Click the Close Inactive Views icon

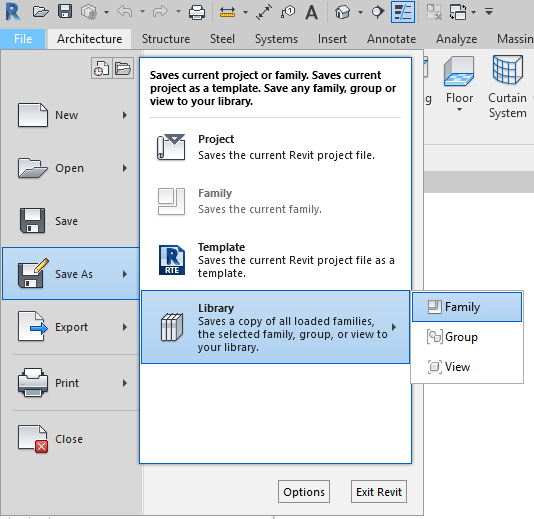click(x=434, y=12)
